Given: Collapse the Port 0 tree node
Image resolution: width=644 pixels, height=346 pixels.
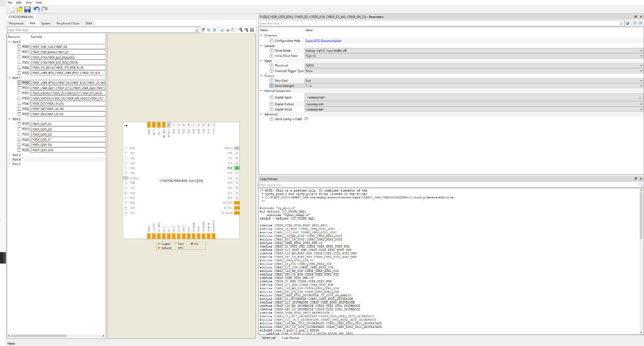Looking at the screenshot, I should [x=10, y=42].
